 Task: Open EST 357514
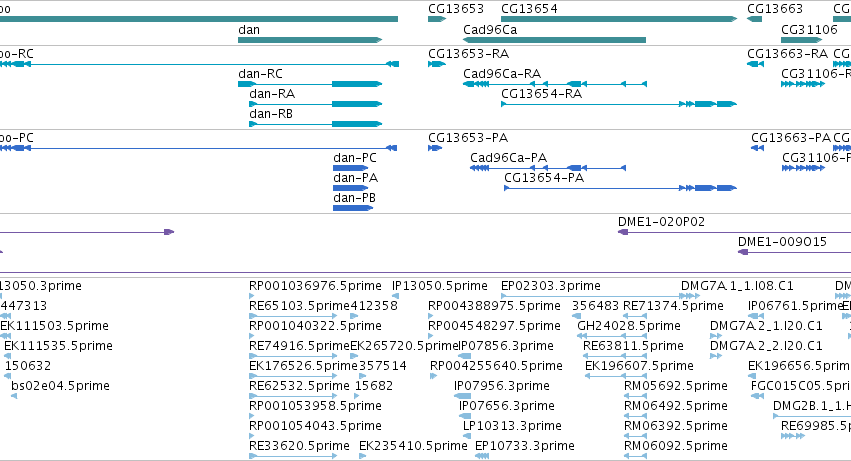coord(383,367)
